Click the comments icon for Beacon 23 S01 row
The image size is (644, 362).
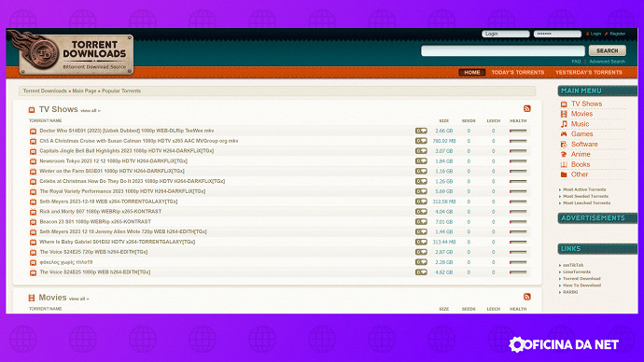(421, 222)
